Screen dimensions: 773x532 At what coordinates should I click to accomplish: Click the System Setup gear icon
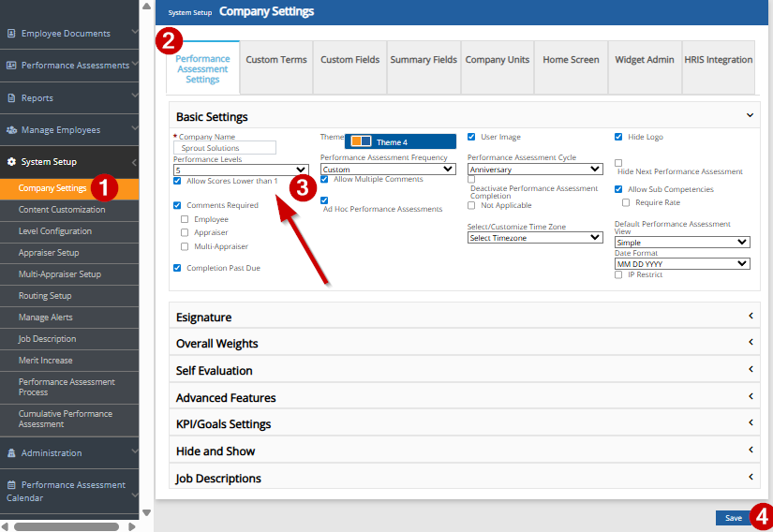[11, 162]
